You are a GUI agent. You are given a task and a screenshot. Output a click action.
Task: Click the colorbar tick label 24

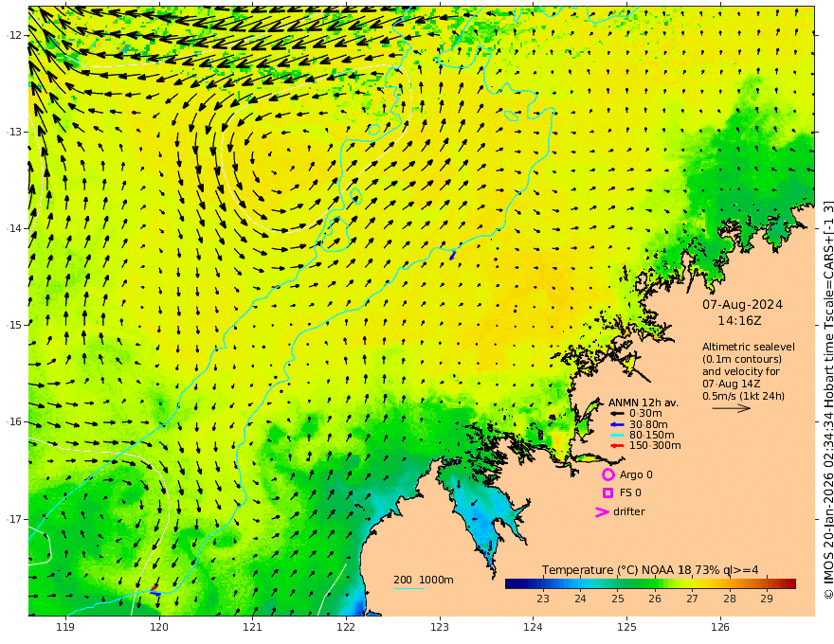click(x=580, y=599)
